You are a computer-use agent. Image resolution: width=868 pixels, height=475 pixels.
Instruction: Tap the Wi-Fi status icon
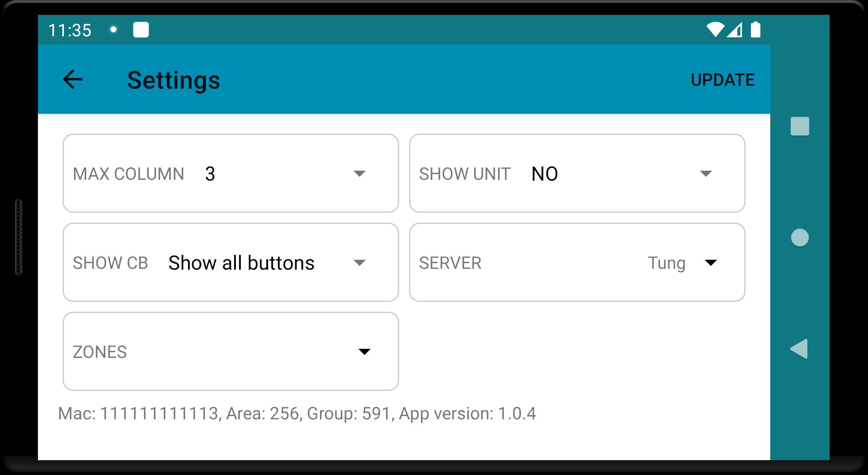(x=715, y=30)
